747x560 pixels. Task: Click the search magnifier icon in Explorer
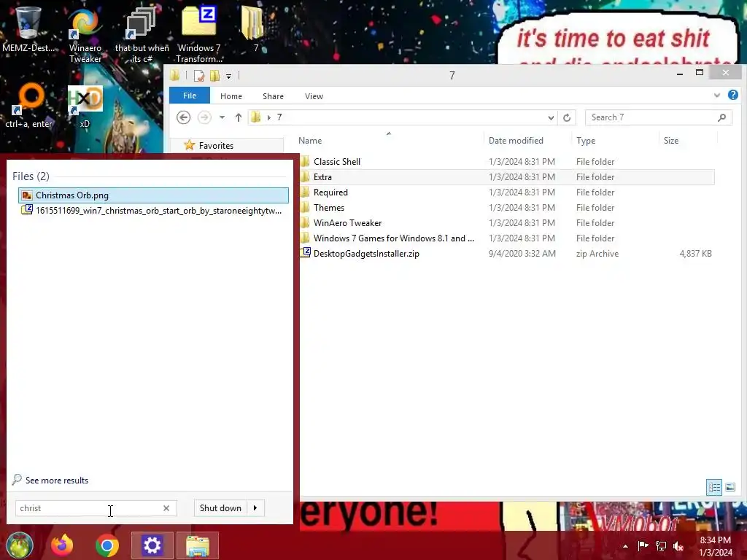pos(721,117)
